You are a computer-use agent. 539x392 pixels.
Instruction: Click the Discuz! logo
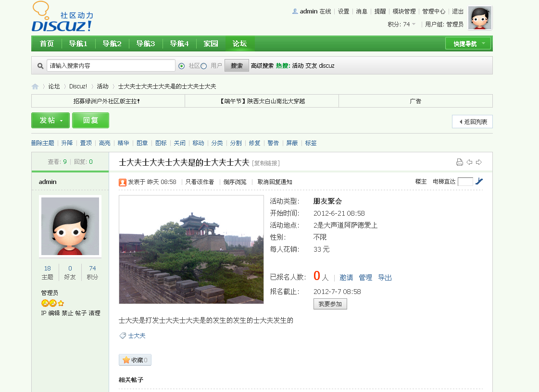62,17
